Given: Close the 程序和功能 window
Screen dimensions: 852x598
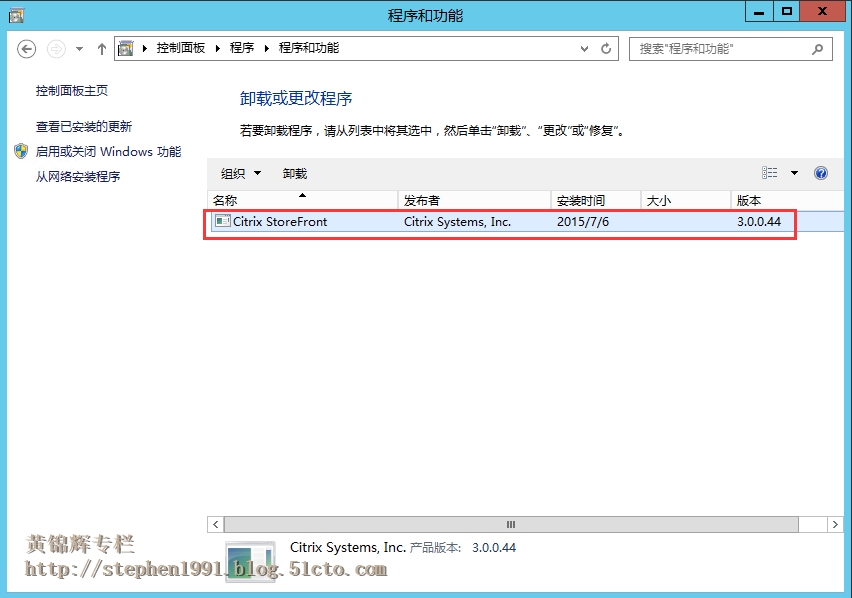Looking at the screenshot, I should click(x=822, y=11).
